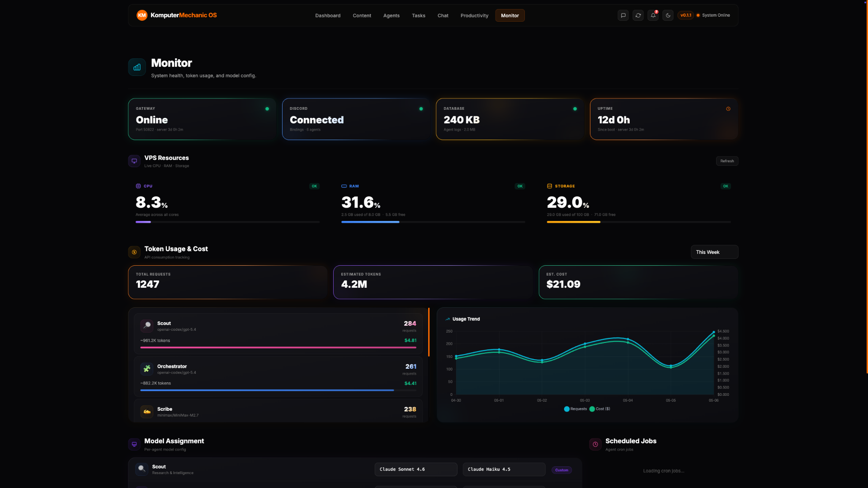
Task: Select the Chat tab
Action: point(443,15)
